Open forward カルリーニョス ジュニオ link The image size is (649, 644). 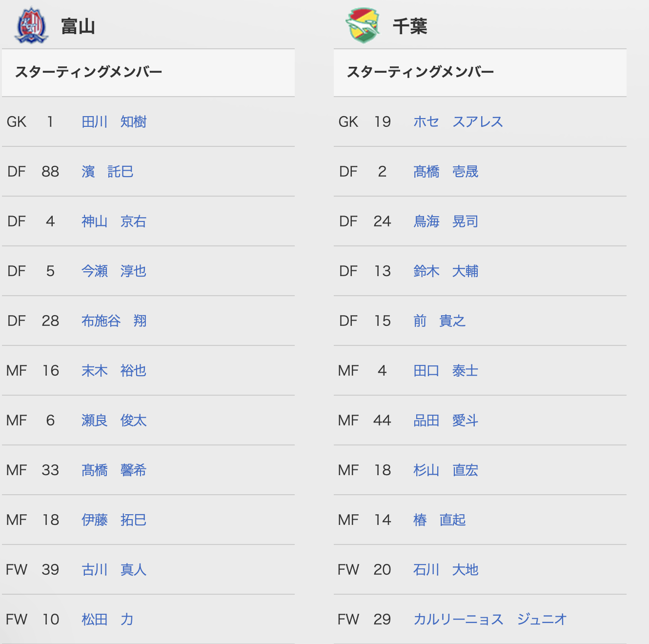click(490, 620)
